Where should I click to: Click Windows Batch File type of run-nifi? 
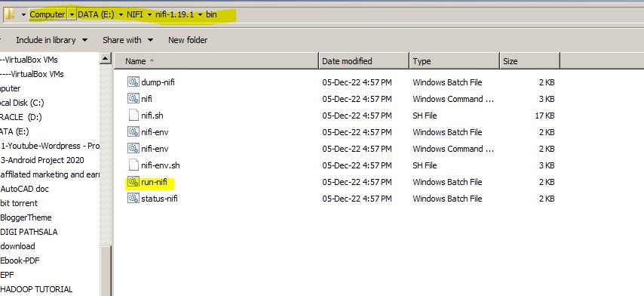click(x=447, y=182)
